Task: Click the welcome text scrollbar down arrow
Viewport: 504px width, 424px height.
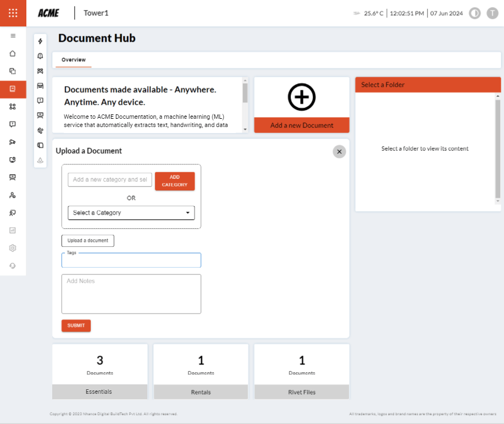Action: click(x=245, y=129)
